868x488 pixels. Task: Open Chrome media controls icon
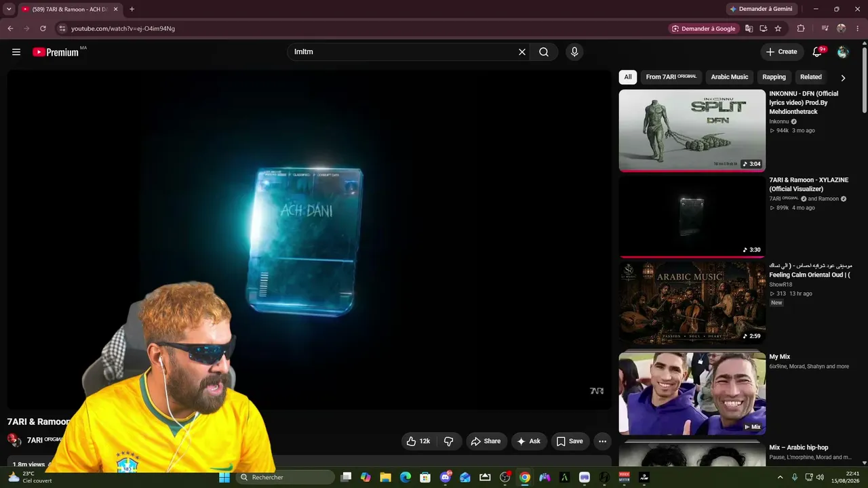(x=825, y=28)
